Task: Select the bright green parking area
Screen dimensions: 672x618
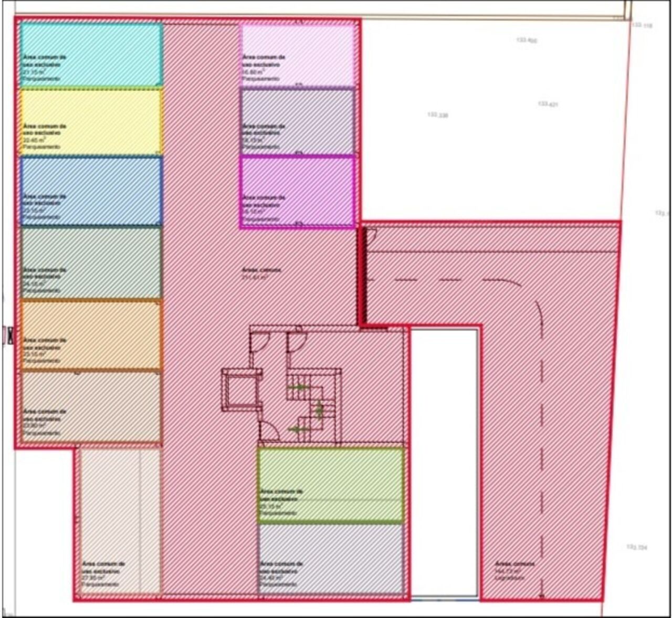Action: (331, 485)
